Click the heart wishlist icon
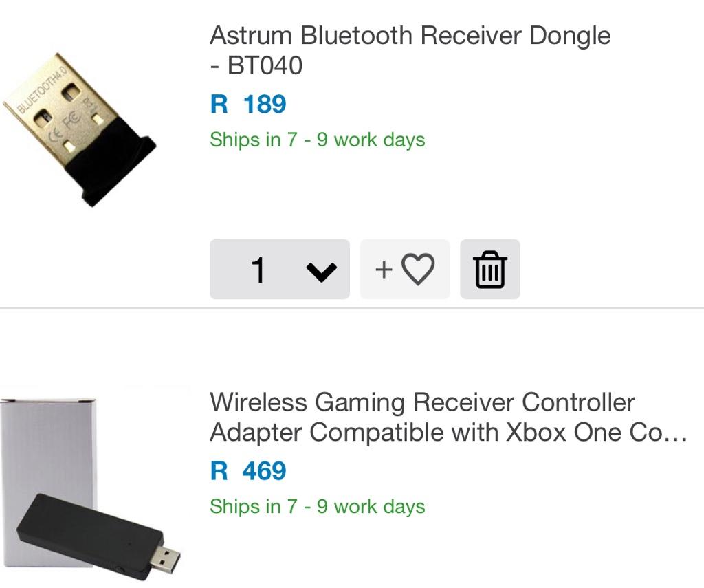The height and width of the screenshot is (588, 704). [417, 269]
